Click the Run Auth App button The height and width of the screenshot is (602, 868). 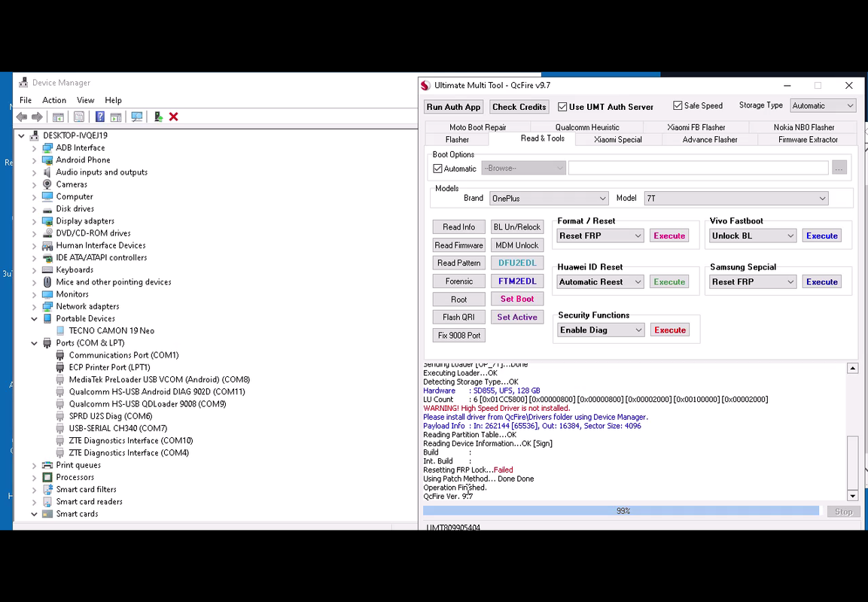[453, 107]
